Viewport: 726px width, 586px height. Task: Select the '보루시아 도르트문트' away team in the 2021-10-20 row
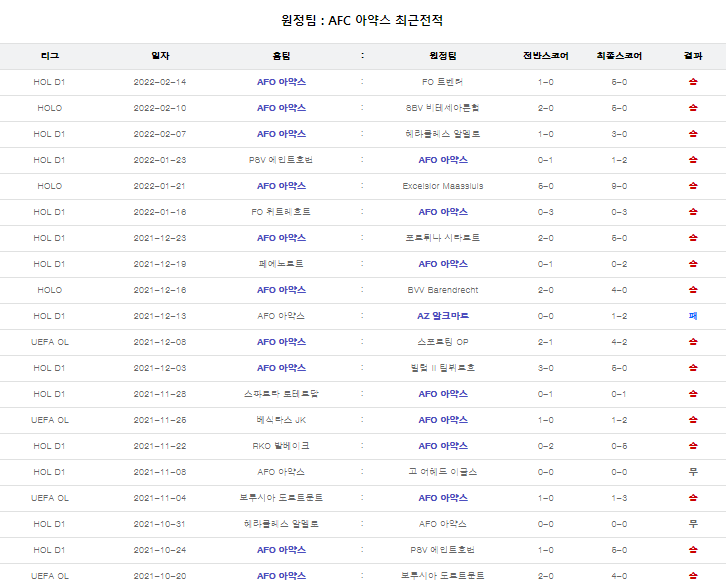[443, 575]
